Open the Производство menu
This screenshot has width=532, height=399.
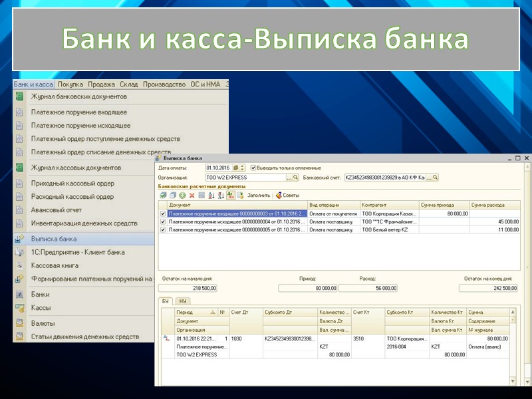[164, 84]
